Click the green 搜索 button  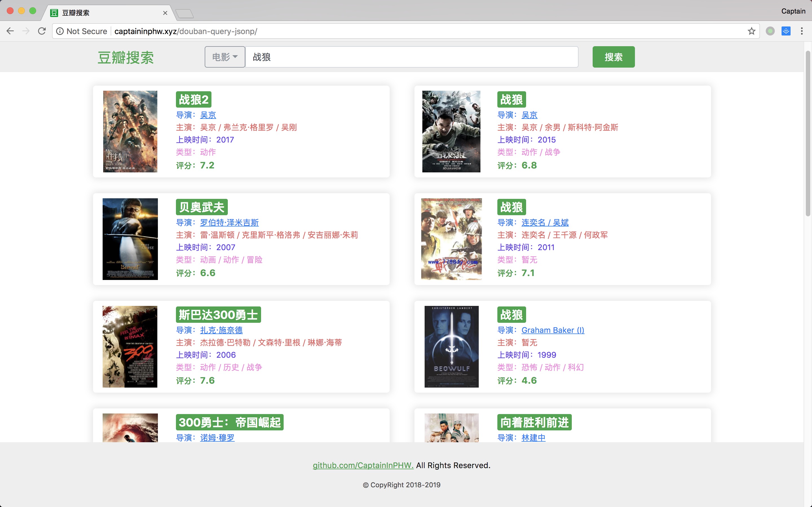pos(613,57)
